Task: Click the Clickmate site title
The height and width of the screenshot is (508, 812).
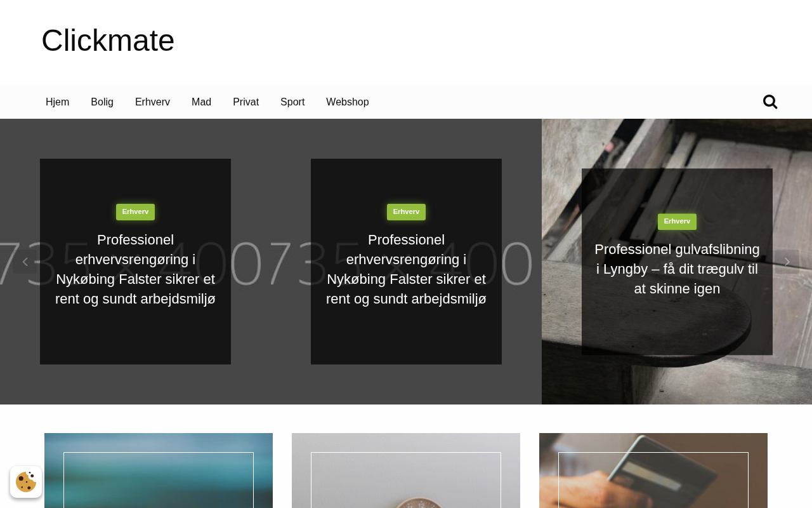Action: tap(108, 40)
